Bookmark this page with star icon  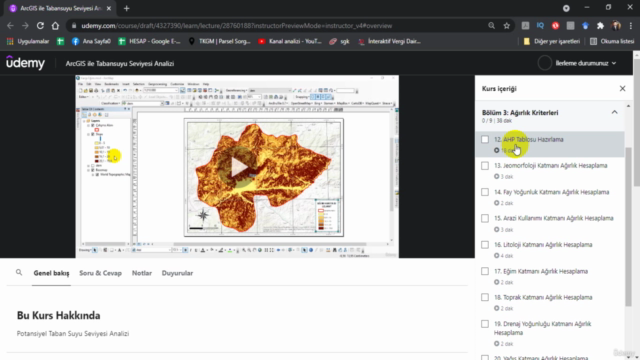click(x=507, y=26)
